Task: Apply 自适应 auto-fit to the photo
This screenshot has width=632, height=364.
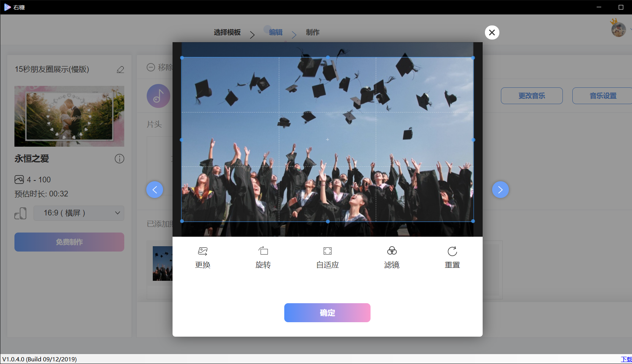Action: (x=327, y=257)
